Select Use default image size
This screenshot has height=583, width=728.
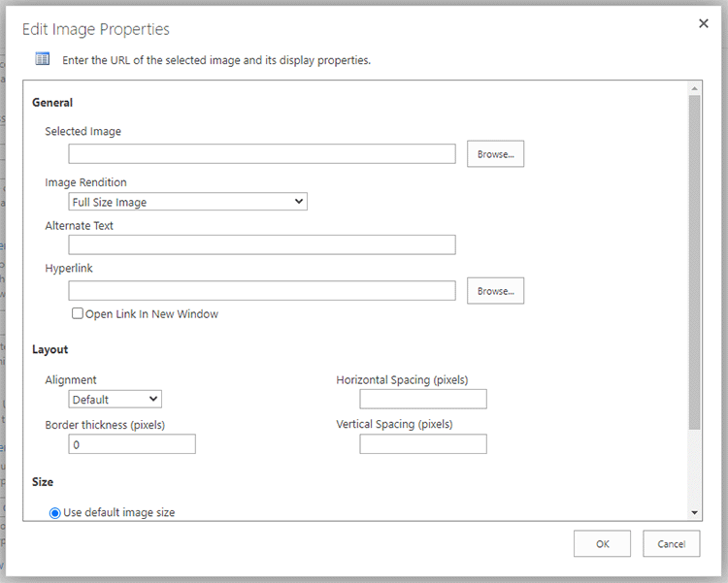pyautogui.click(x=54, y=513)
